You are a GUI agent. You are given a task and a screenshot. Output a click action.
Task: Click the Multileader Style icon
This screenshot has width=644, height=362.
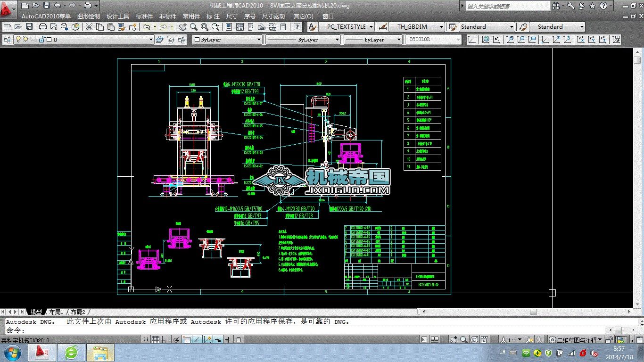tap(522, 27)
